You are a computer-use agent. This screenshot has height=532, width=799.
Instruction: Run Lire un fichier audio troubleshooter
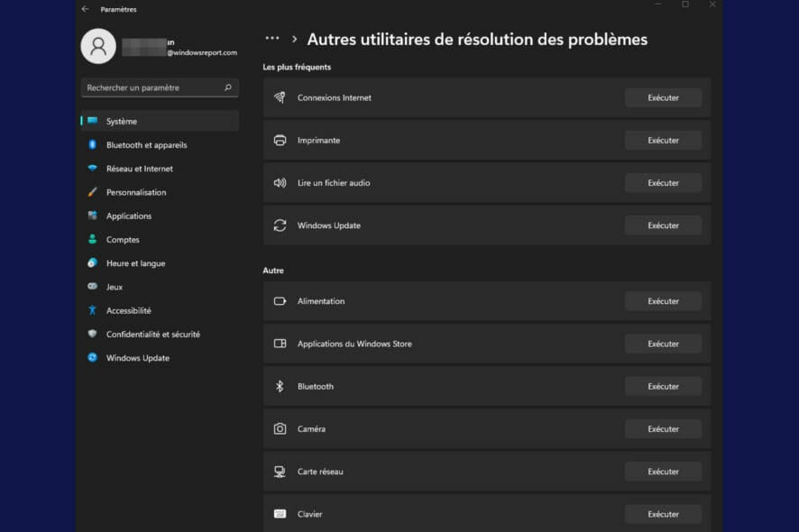pyautogui.click(x=663, y=182)
